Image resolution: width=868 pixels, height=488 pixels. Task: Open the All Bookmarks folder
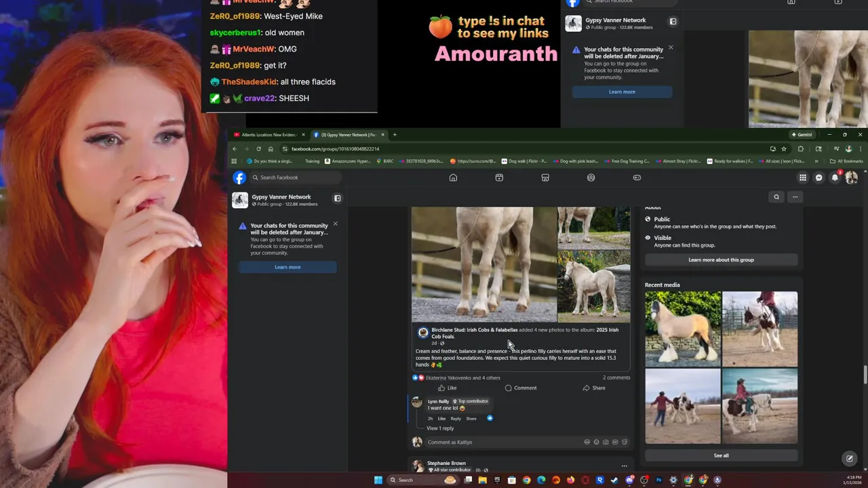pyautogui.click(x=846, y=161)
